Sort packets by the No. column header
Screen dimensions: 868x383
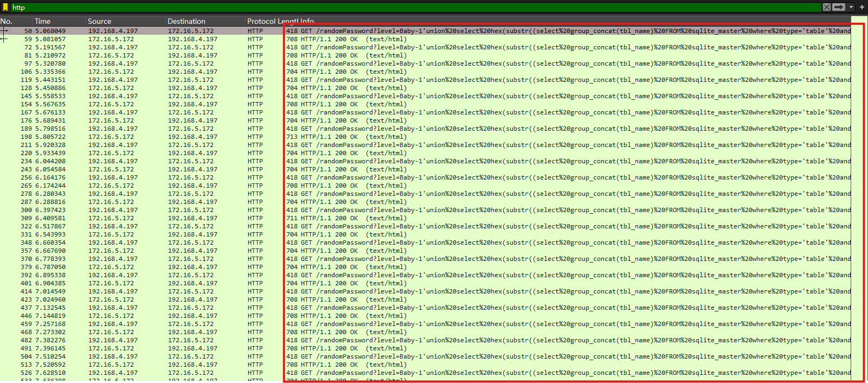pyautogui.click(x=16, y=21)
